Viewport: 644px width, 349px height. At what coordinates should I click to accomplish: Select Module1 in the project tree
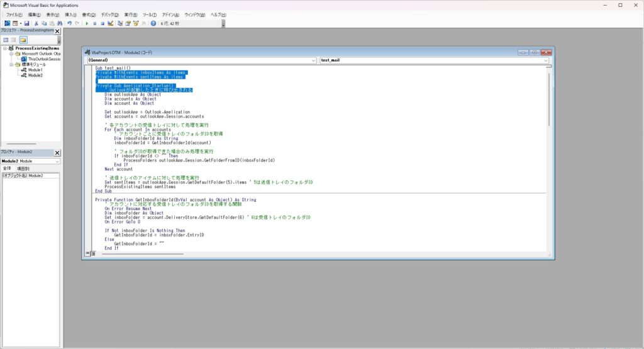[35, 70]
